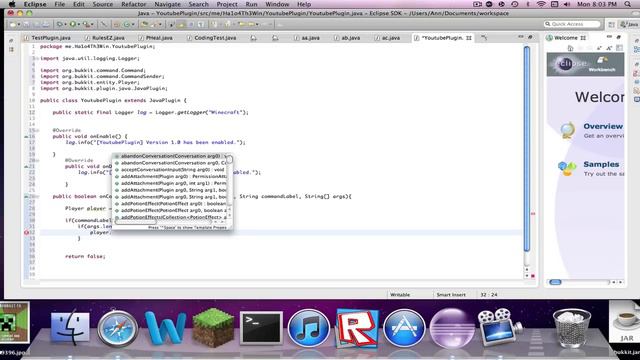Click the Debug bug toolbar icon
640x360 pixels.
(x=60, y=24)
